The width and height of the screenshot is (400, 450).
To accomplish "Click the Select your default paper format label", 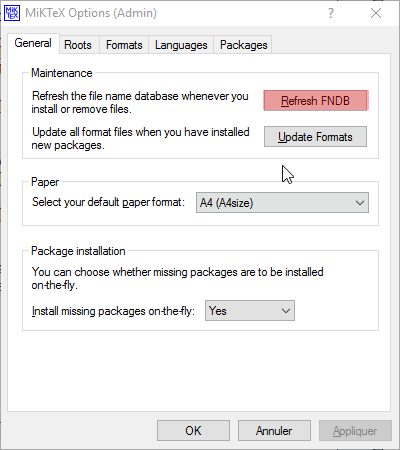I will (x=108, y=202).
